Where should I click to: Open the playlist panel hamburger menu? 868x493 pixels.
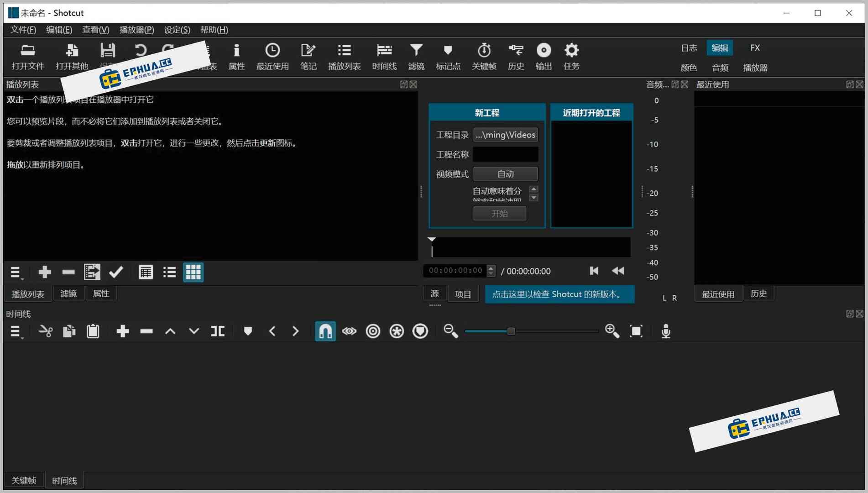coord(16,272)
